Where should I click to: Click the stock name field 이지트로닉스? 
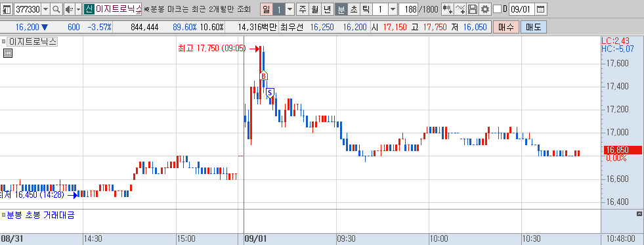point(118,9)
